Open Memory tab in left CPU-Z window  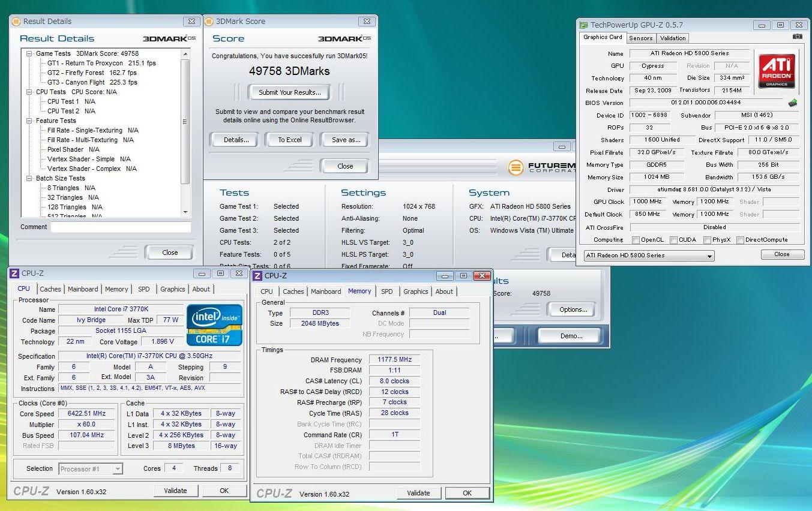[116, 289]
